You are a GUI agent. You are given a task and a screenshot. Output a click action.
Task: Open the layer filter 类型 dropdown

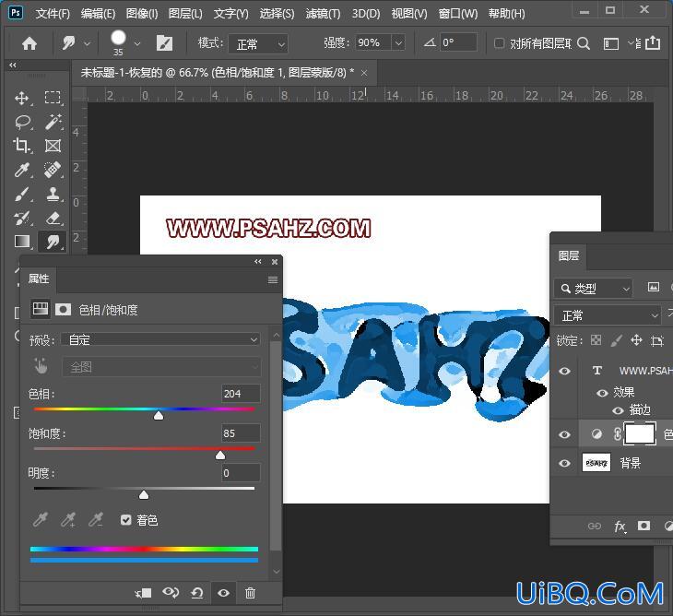coord(594,289)
